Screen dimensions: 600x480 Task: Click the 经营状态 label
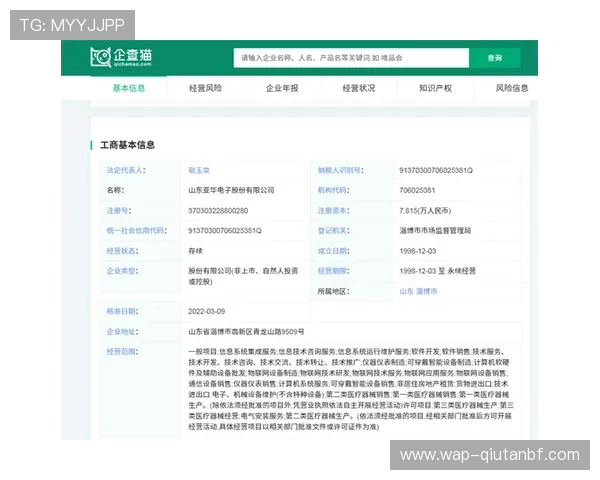pos(122,251)
